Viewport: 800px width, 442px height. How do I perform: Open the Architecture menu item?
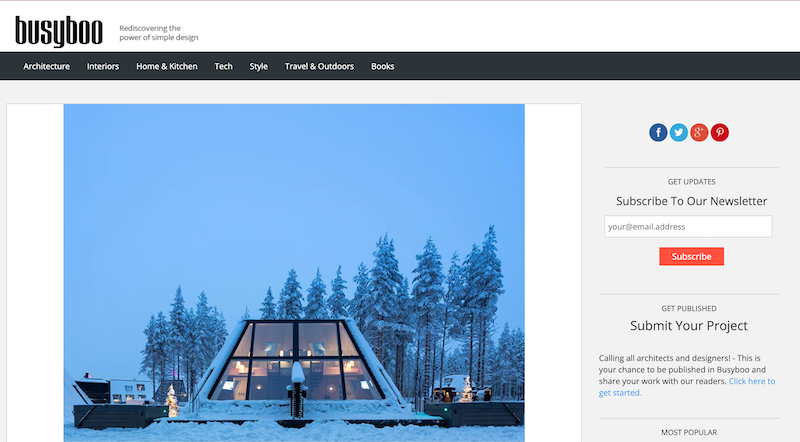46,66
